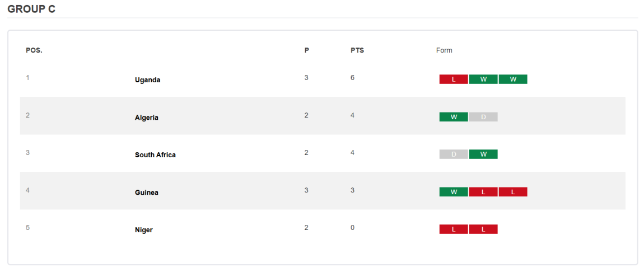The image size is (644, 268).
Task: Click Niger's first L form badge
Action: 454,229
